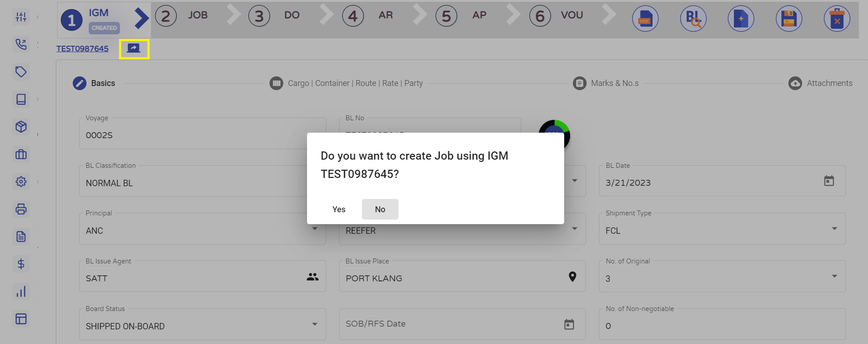Image resolution: width=868 pixels, height=344 pixels.
Task: Click the dollar sign sidebar icon
Action: 21,264
